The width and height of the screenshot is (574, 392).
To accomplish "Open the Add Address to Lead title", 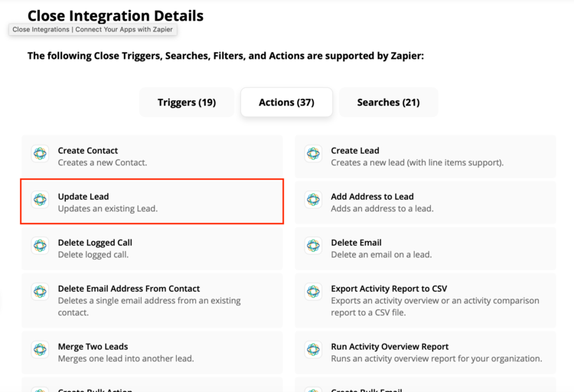I will (372, 197).
